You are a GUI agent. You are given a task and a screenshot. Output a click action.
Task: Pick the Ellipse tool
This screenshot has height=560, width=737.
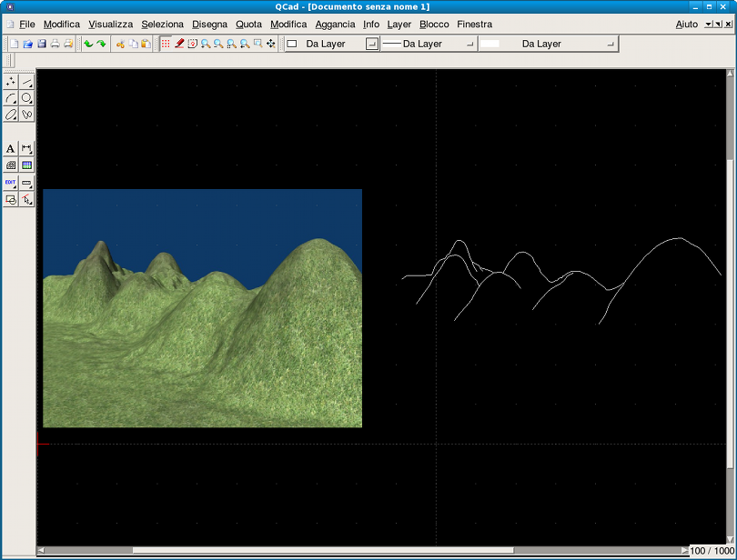pyautogui.click(x=11, y=115)
